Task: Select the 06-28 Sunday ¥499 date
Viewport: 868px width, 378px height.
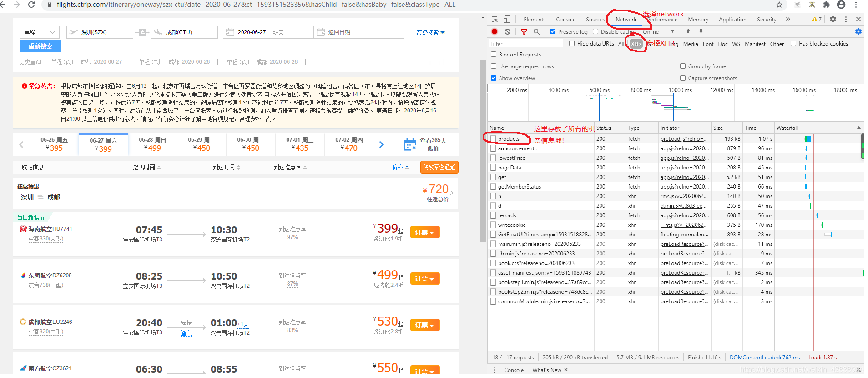Action: pyautogui.click(x=152, y=144)
